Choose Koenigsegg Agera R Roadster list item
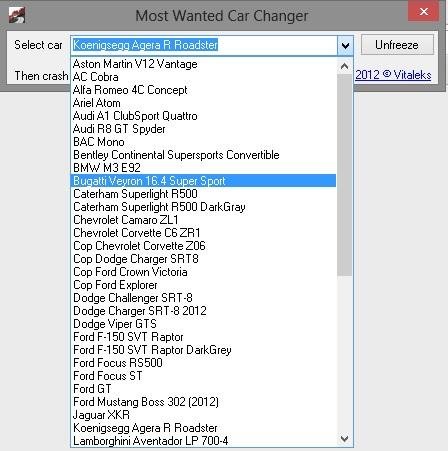Image resolution: width=448 pixels, height=451 pixels. (203, 428)
